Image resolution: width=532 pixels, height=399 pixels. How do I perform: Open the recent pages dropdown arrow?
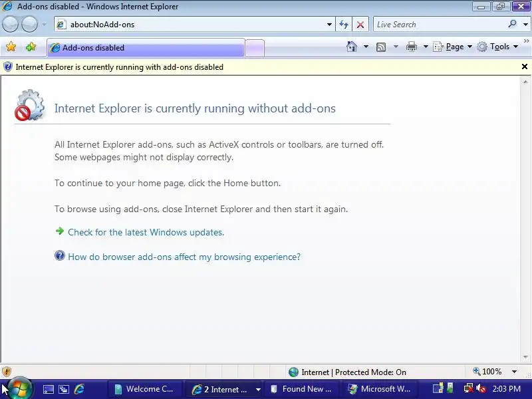45,25
